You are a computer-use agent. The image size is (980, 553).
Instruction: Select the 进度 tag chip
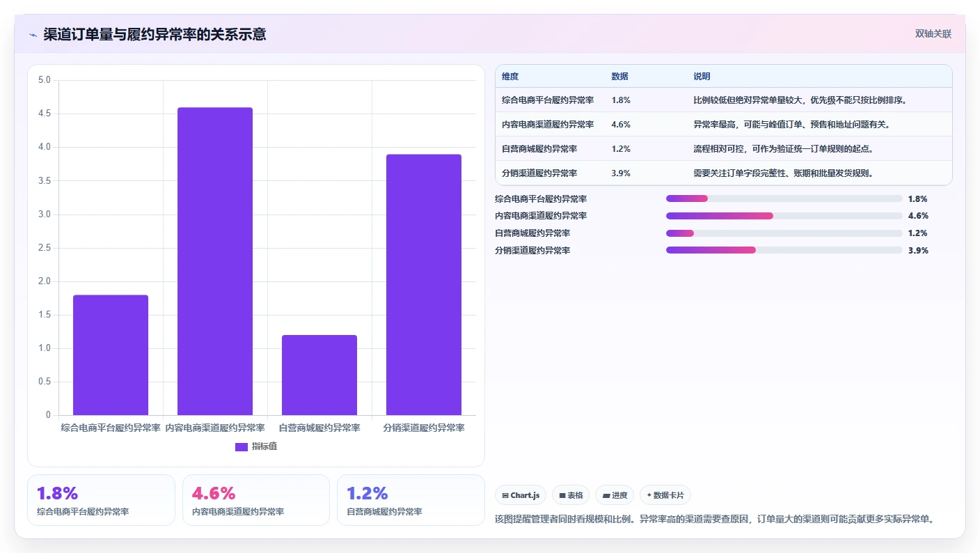pyautogui.click(x=615, y=495)
